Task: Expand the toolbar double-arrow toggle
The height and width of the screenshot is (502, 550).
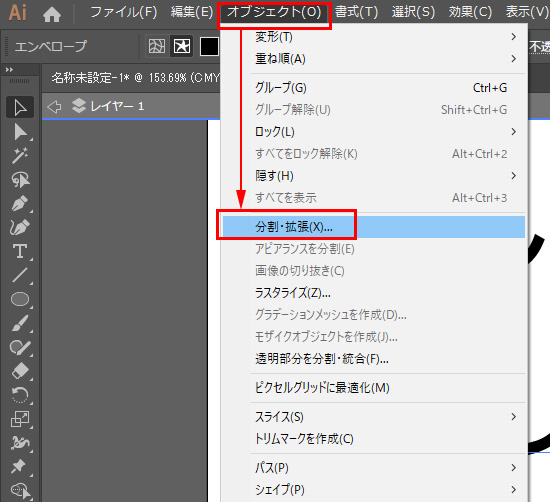Action: pos(9,69)
